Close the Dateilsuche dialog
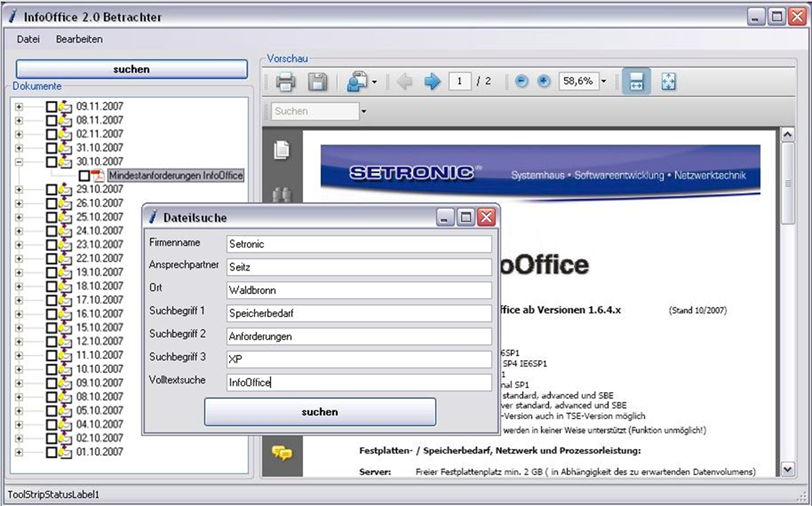The image size is (812, 506). tap(486, 218)
